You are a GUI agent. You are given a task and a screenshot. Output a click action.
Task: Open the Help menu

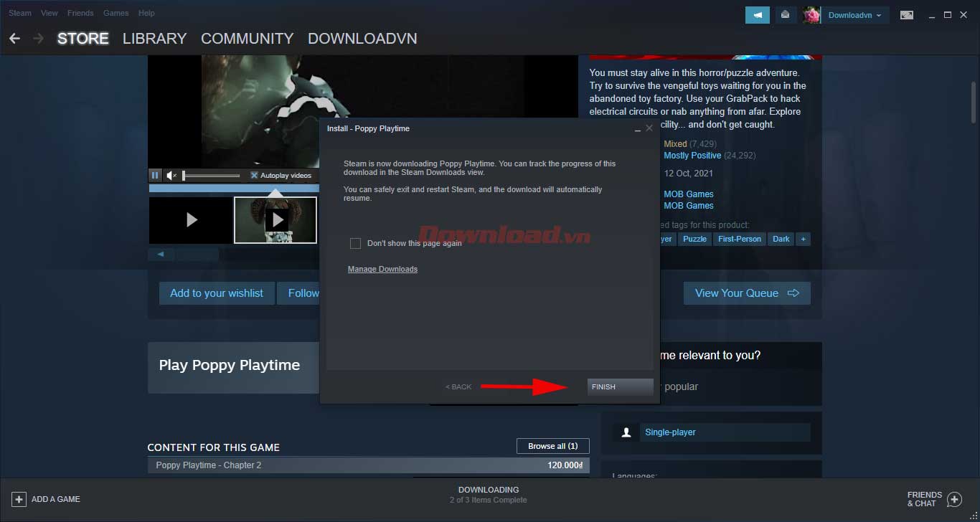pyautogui.click(x=146, y=13)
